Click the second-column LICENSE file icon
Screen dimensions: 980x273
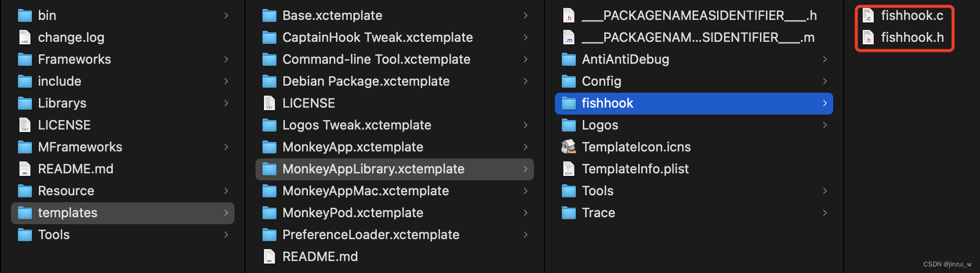tap(269, 103)
